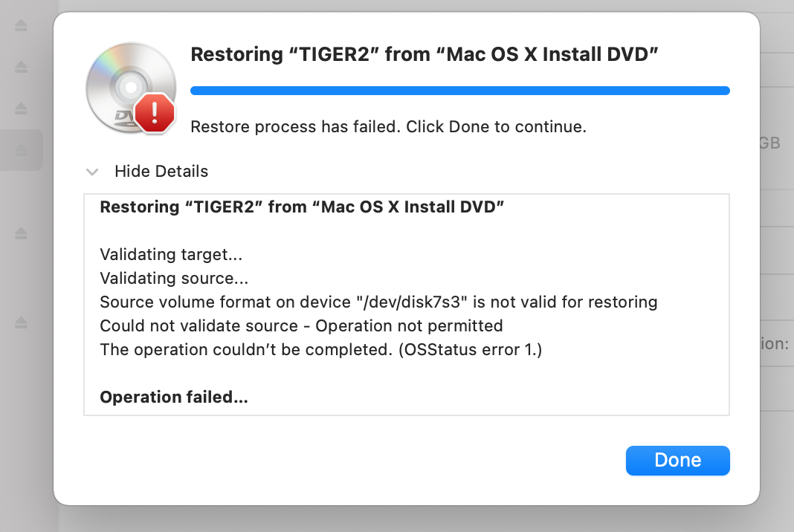Screen dimensions: 794x532
Task: Click the "Source volume format on device" log line
Action: tap(378, 302)
